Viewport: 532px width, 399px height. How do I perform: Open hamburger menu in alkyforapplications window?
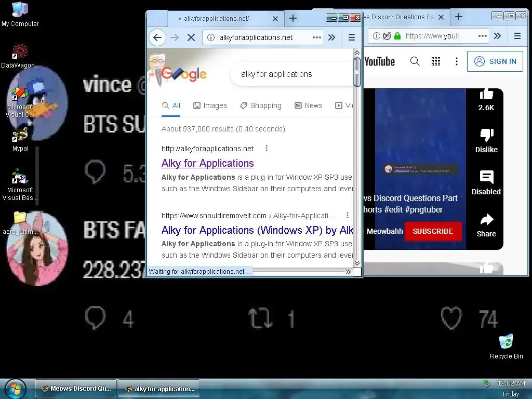[x=352, y=37]
